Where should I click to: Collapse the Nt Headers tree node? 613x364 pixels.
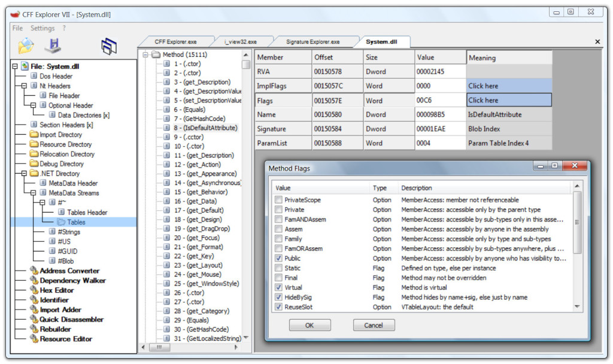25,86
